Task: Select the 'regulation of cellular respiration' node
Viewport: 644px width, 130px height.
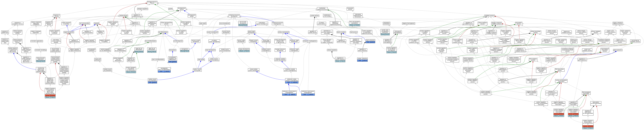Action: pos(340,59)
